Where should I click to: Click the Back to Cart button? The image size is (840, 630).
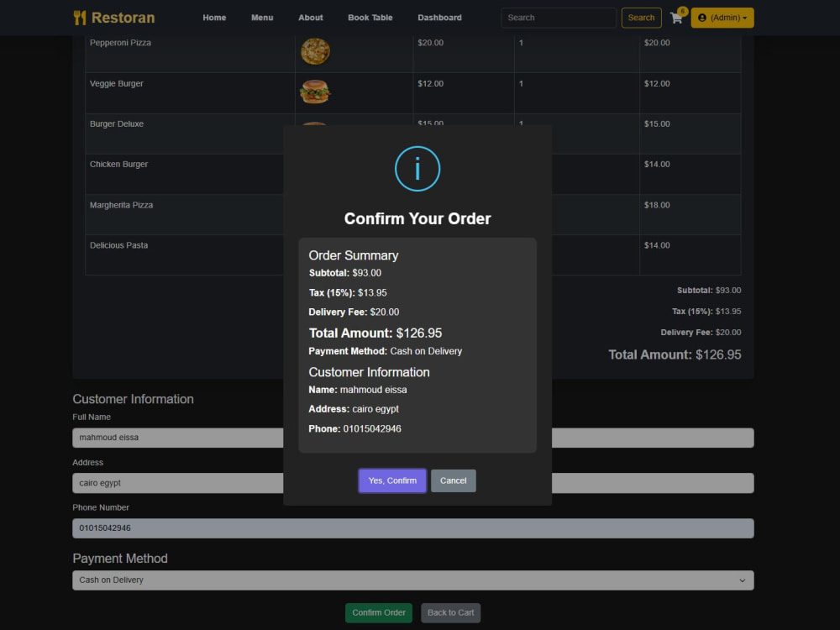(450, 613)
